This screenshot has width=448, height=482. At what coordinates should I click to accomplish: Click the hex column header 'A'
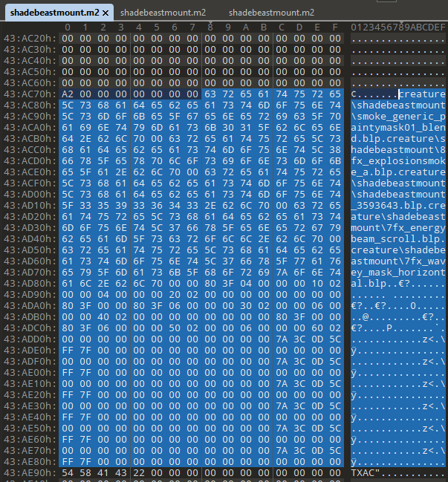246,27
